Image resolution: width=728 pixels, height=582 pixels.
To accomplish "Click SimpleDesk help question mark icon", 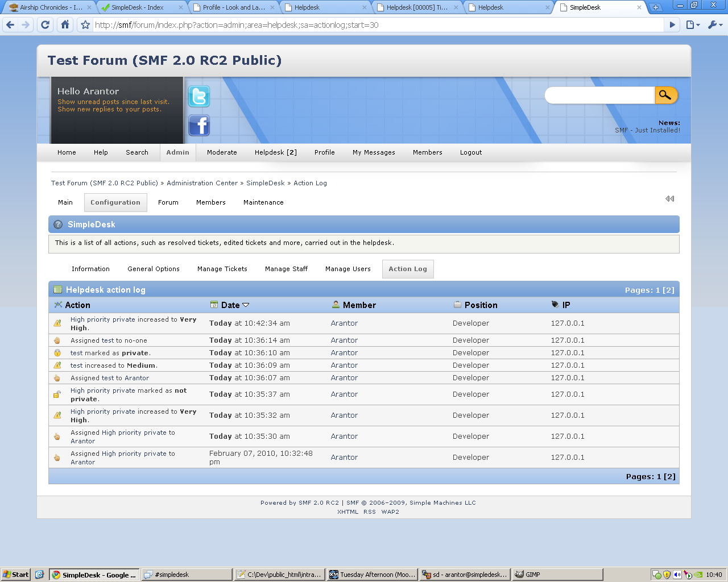I will (58, 225).
